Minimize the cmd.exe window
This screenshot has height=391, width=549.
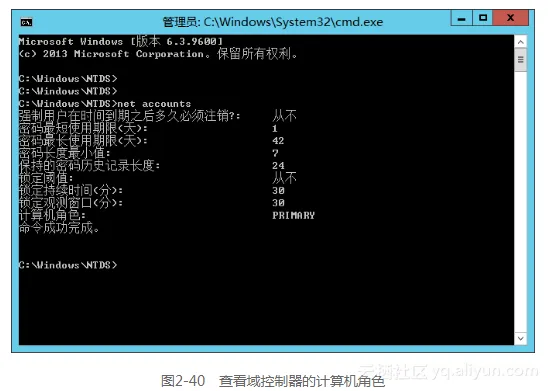point(462,18)
